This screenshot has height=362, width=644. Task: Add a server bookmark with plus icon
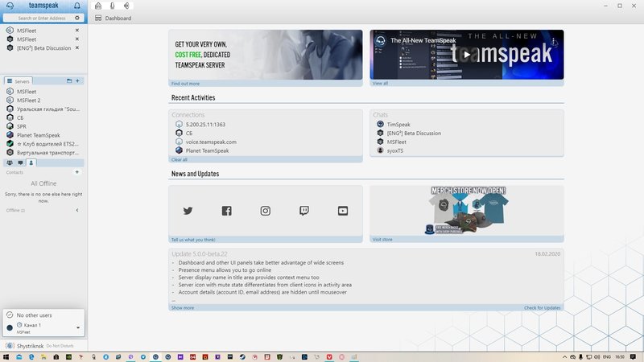77,81
